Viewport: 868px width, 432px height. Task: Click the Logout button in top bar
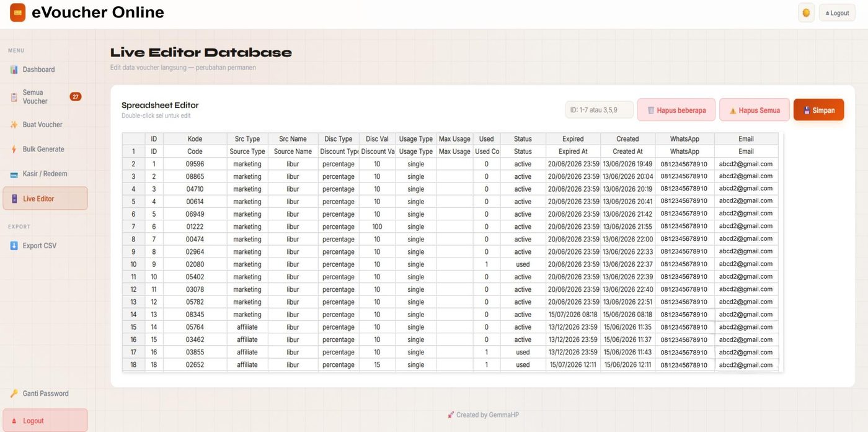click(837, 13)
